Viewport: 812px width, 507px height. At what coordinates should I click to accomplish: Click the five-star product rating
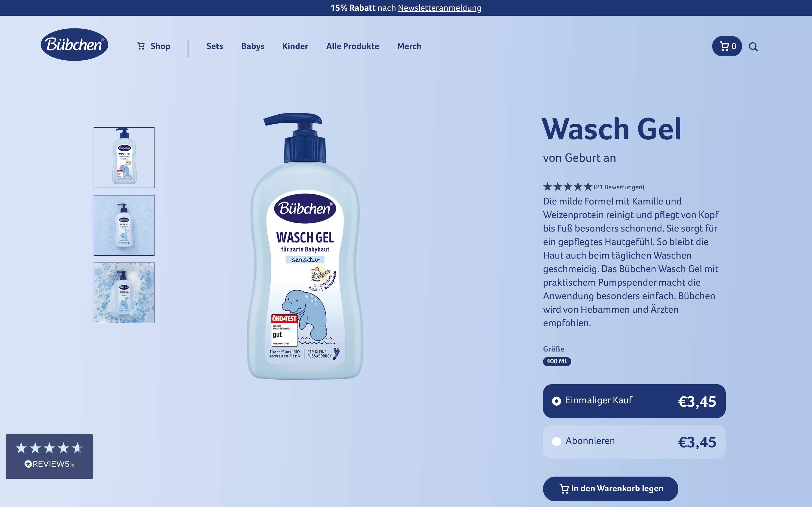click(568, 187)
